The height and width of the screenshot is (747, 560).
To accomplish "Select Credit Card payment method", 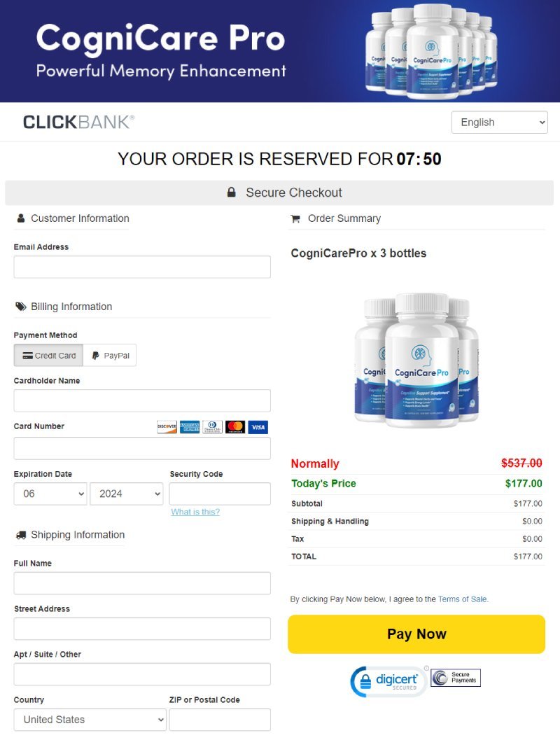I will pyautogui.click(x=48, y=356).
